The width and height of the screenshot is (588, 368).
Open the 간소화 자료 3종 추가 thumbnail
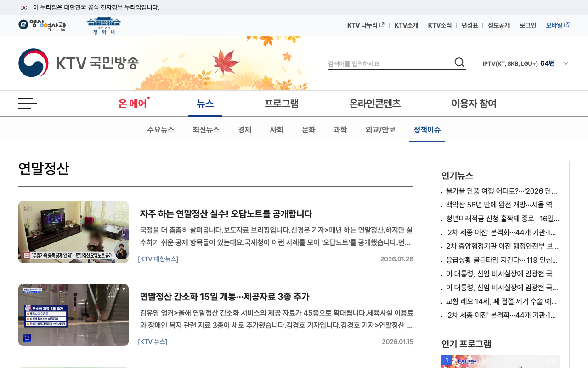click(73, 315)
